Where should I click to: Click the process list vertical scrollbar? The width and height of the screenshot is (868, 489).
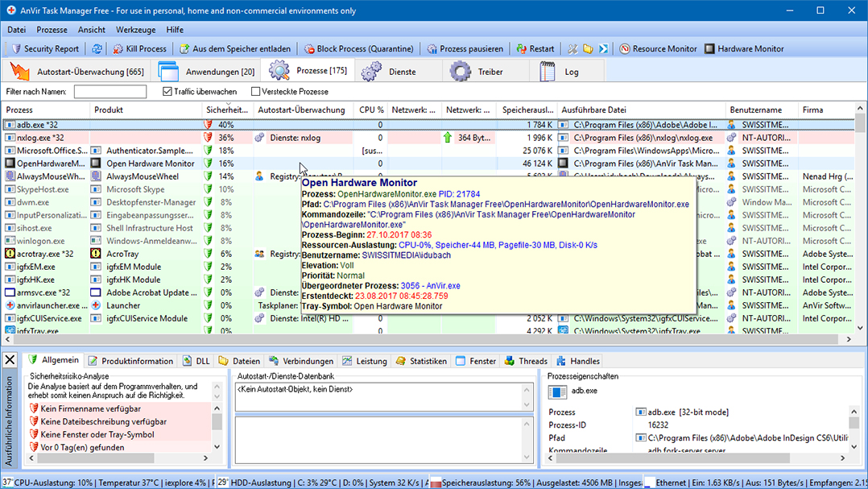(x=860, y=218)
